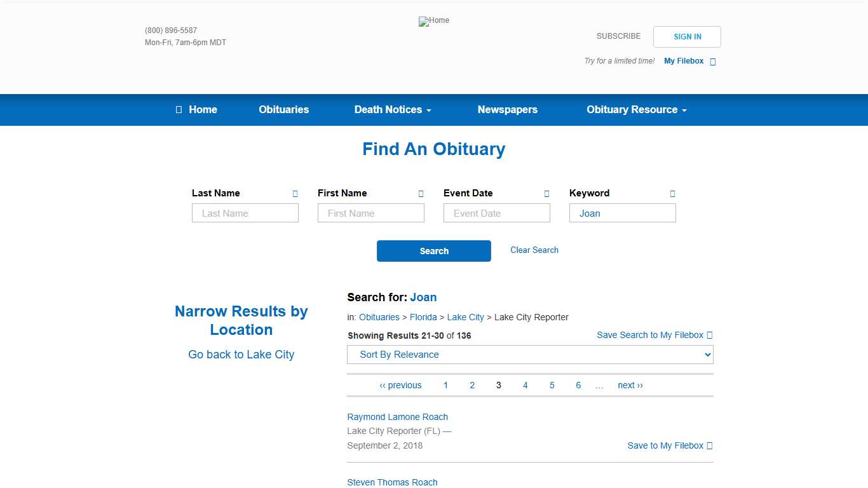
Task: Open the Raymond Lamone Roach obituary
Action: (397, 417)
